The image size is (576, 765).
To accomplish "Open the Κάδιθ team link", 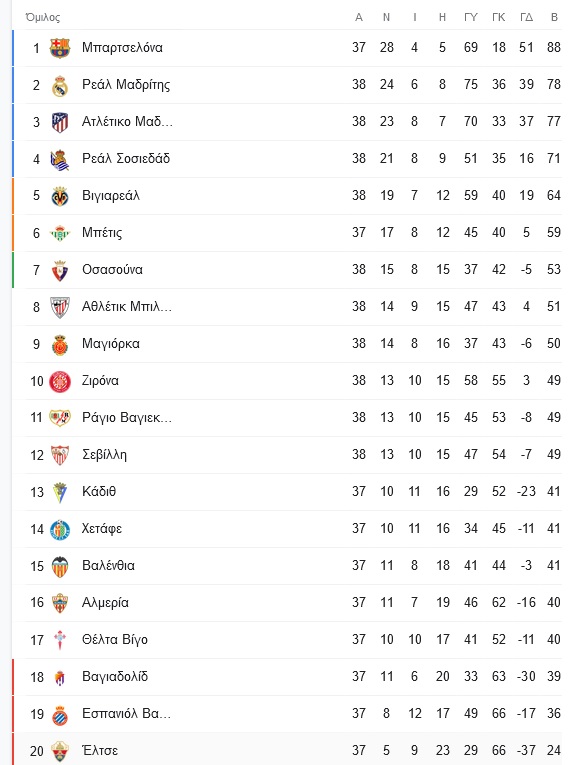I will tap(99, 492).
